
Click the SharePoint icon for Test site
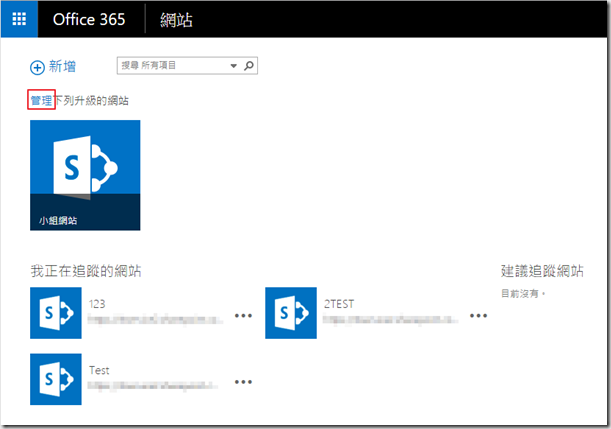(55, 379)
